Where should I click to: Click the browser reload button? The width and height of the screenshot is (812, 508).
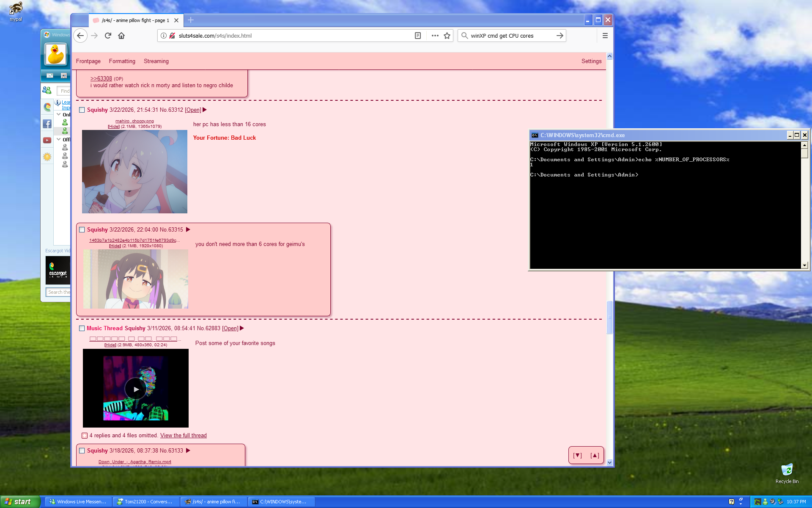(108, 36)
